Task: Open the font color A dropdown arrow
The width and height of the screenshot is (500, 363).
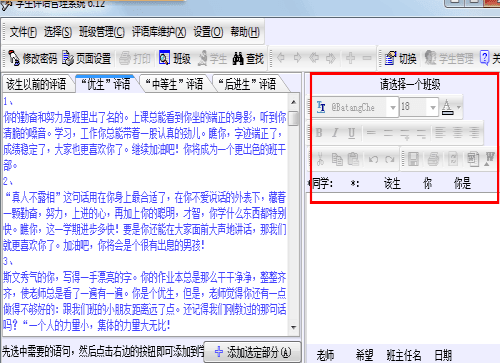Action: click(459, 107)
